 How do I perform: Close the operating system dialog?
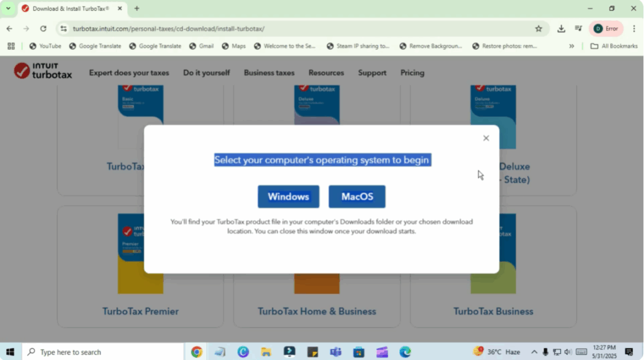tap(486, 138)
